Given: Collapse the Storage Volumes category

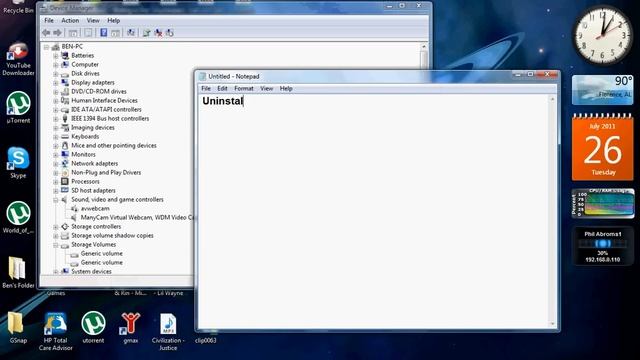Looking at the screenshot, I should click(x=56, y=245).
